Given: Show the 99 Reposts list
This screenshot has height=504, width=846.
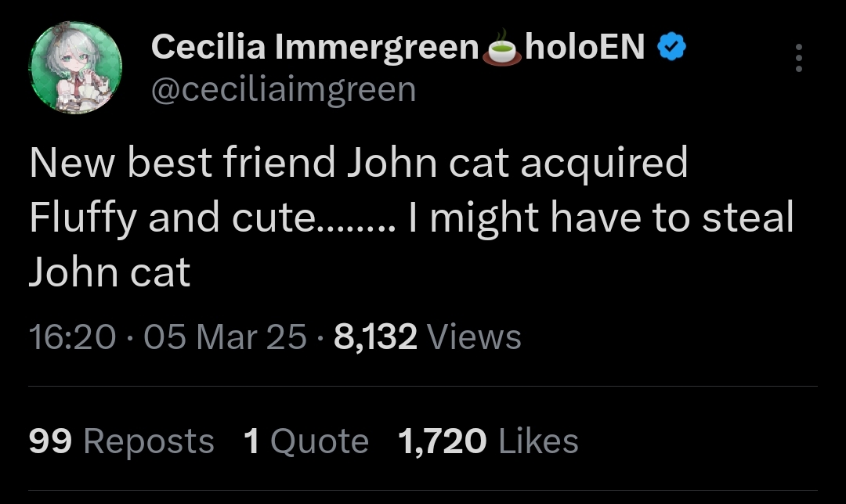Looking at the screenshot, I should coord(121,441).
